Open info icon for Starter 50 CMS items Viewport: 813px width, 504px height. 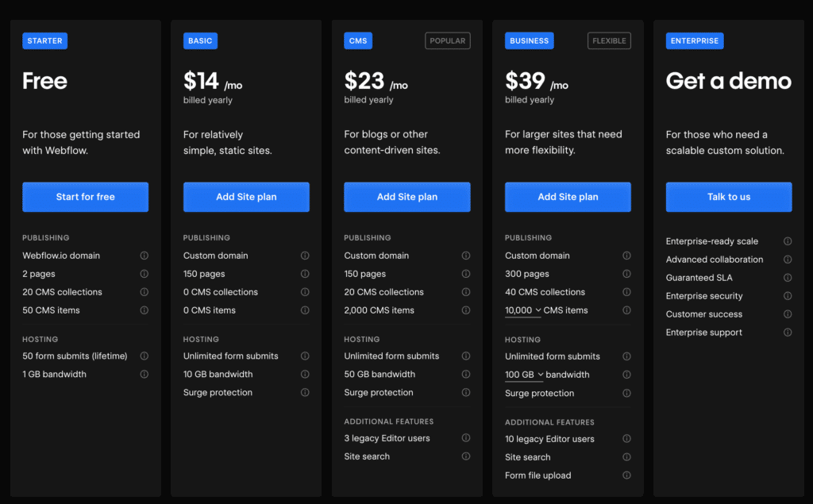point(144,310)
